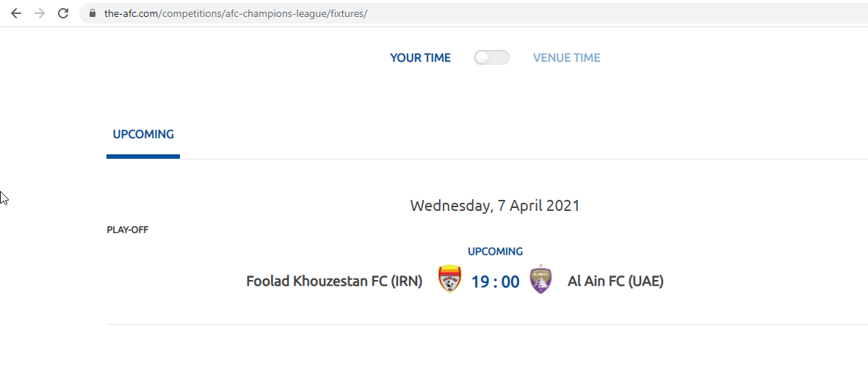Image resolution: width=868 pixels, height=388 pixels.
Task: Switch the time toggle to venue time
Action: [491, 57]
